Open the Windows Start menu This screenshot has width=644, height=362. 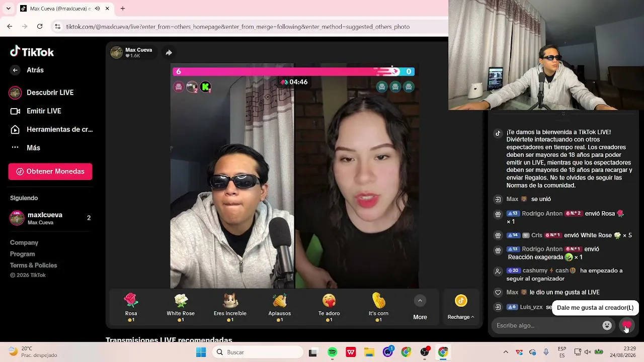[201, 352]
